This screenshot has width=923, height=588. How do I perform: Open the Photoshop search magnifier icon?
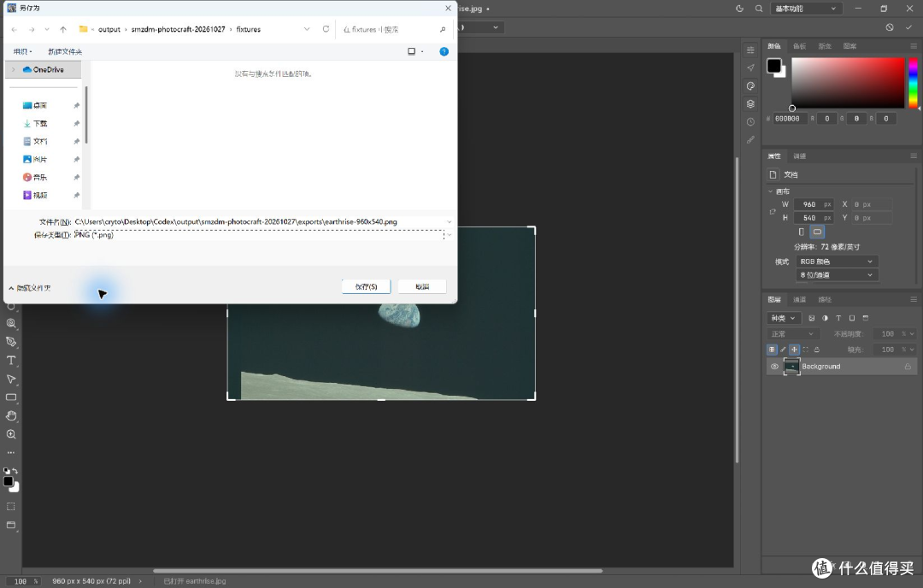759,9
